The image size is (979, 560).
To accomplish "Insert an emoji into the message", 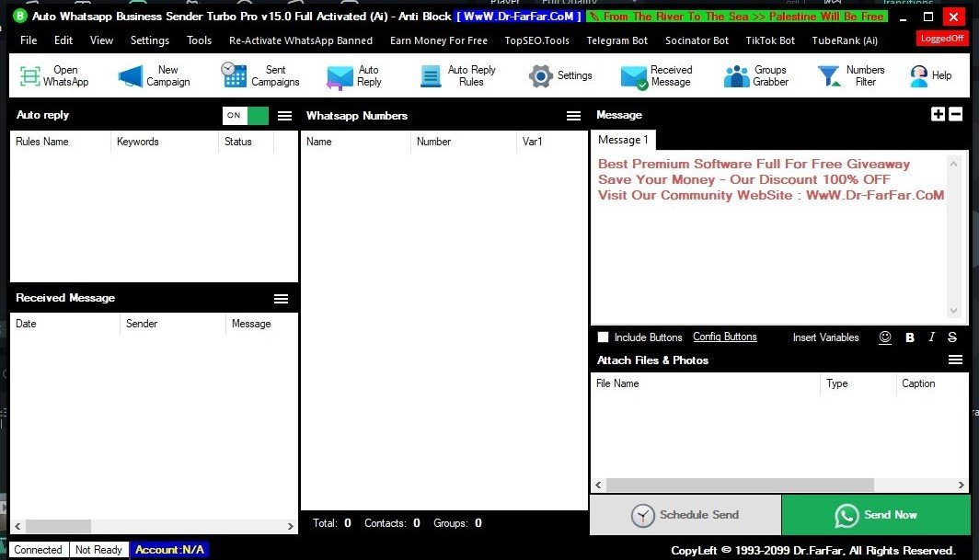I will click(x=885, y=337).
